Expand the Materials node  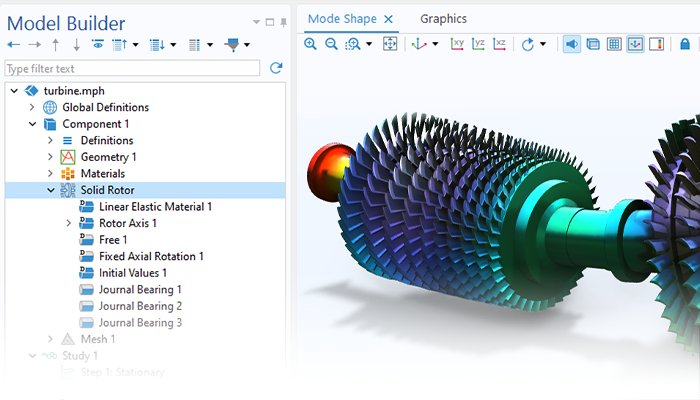click(x=50, y=173)
